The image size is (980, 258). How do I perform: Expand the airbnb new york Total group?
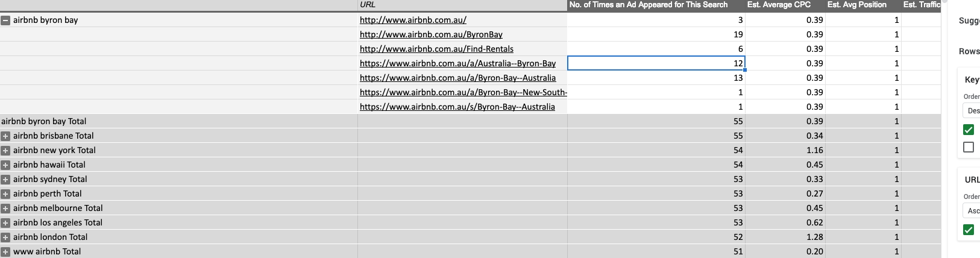click(5, 150)
